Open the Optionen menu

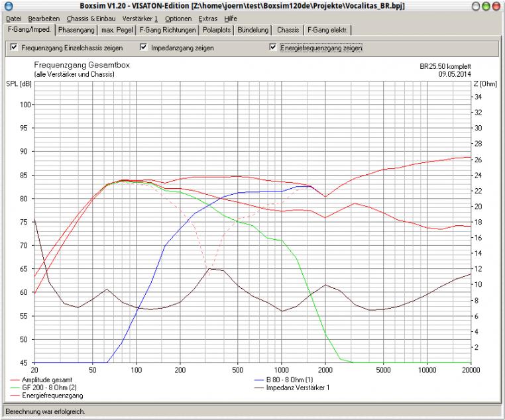click(x=178, y=19)
